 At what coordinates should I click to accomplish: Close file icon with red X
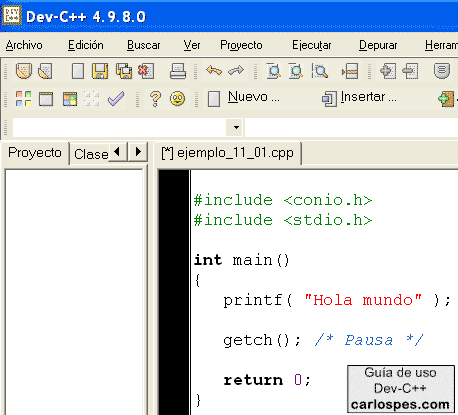[146, 71]
